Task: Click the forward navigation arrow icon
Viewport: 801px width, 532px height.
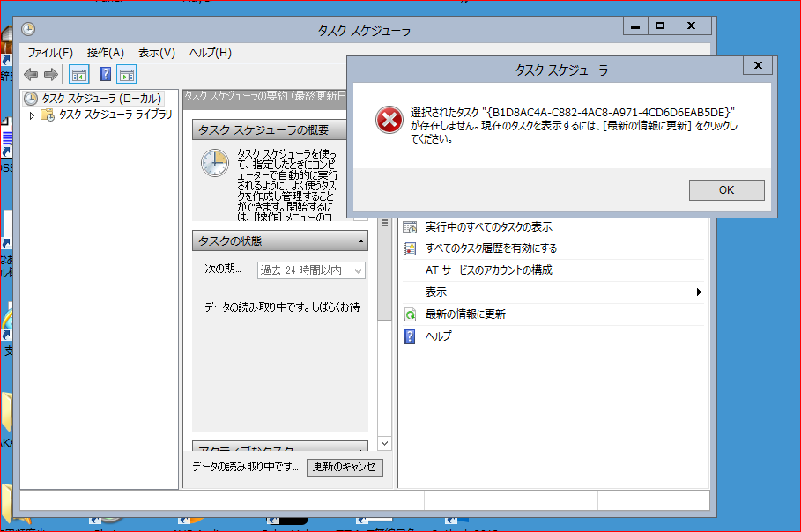Action: pos(50,73)
